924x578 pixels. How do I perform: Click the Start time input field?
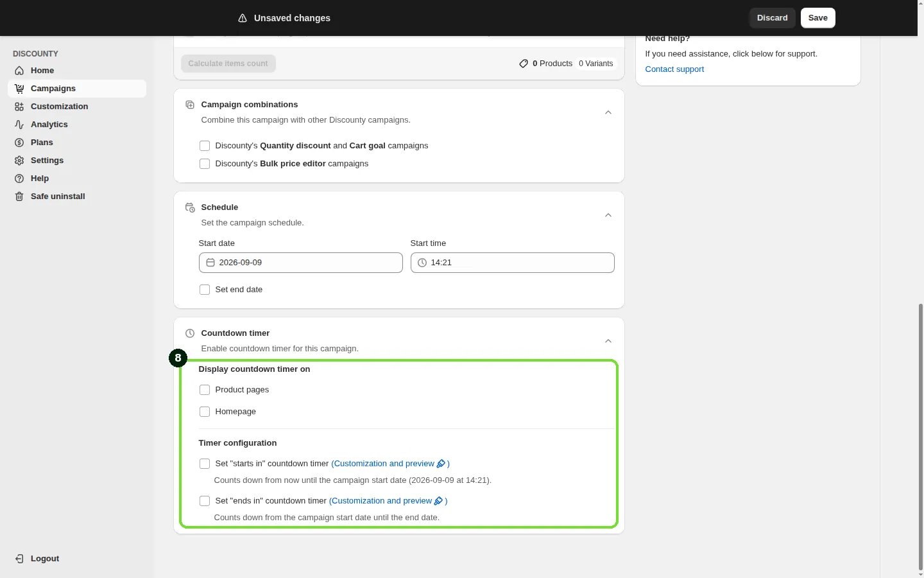(513, 263)
